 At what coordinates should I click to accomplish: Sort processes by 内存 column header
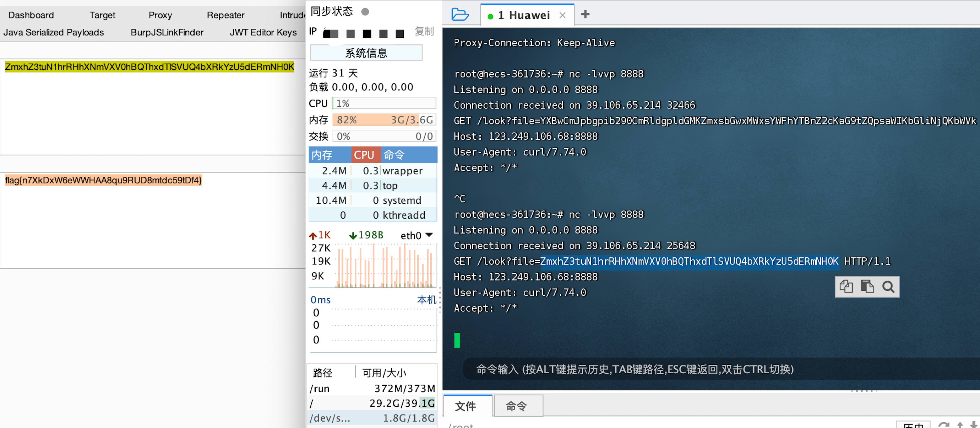point(330,155)
